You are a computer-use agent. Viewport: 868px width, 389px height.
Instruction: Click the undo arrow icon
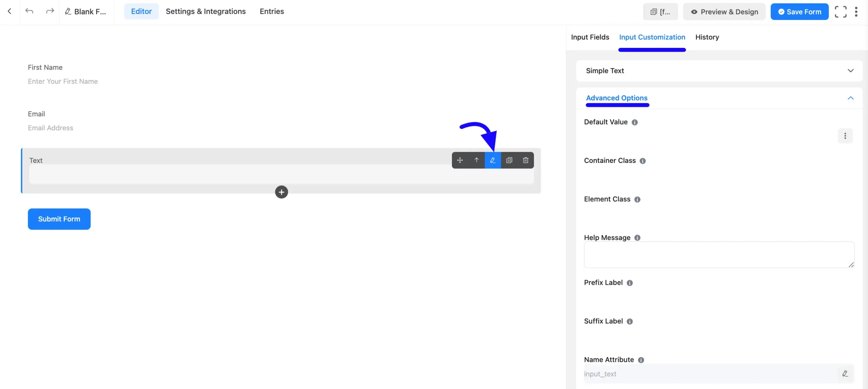[29, 11]
